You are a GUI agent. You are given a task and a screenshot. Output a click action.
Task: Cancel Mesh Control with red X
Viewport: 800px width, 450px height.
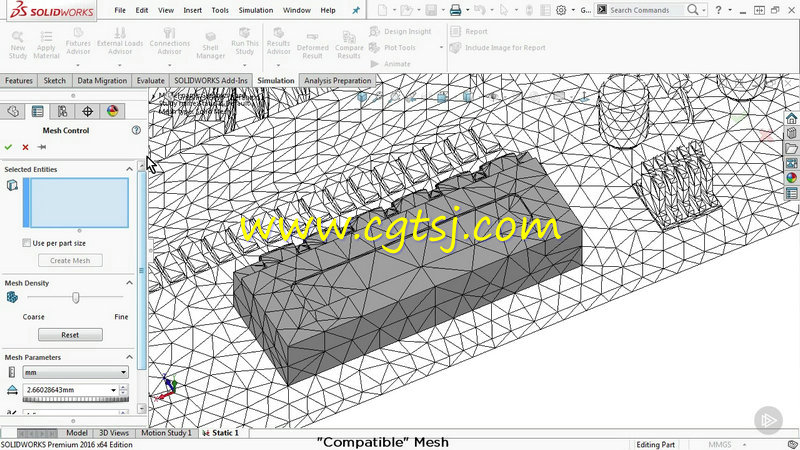(25, 147)
